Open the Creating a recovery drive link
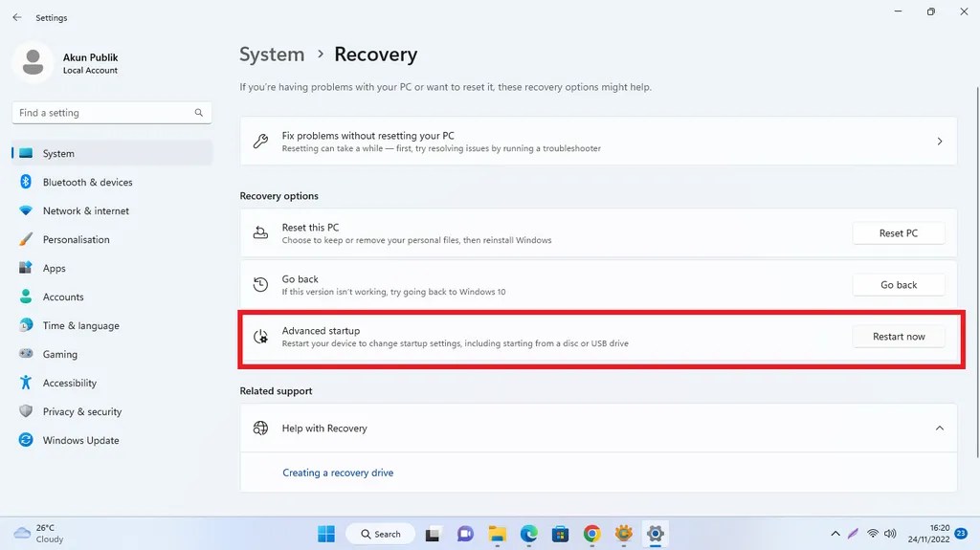 (338, 473)
